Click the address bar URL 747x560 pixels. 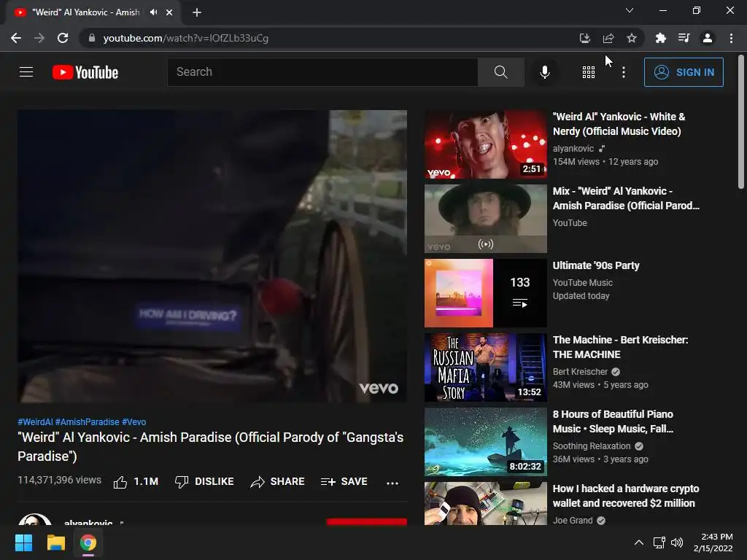[x=186, y=38]
